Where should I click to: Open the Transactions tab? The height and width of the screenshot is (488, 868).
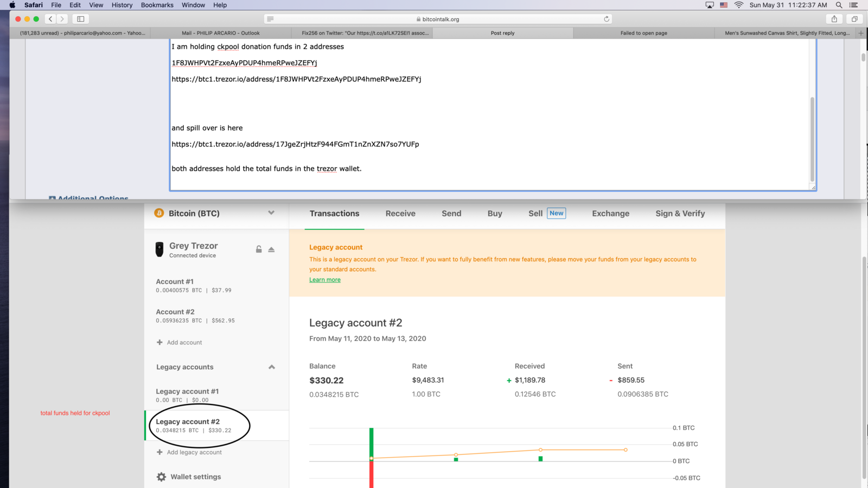(334, 214)
